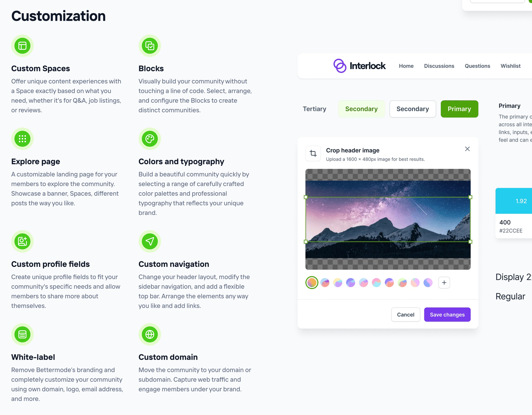Image resolution: width=532 pixels, height=415 pixels.
Task: Select the Discussions navigation tab
Action: point(439,66)
